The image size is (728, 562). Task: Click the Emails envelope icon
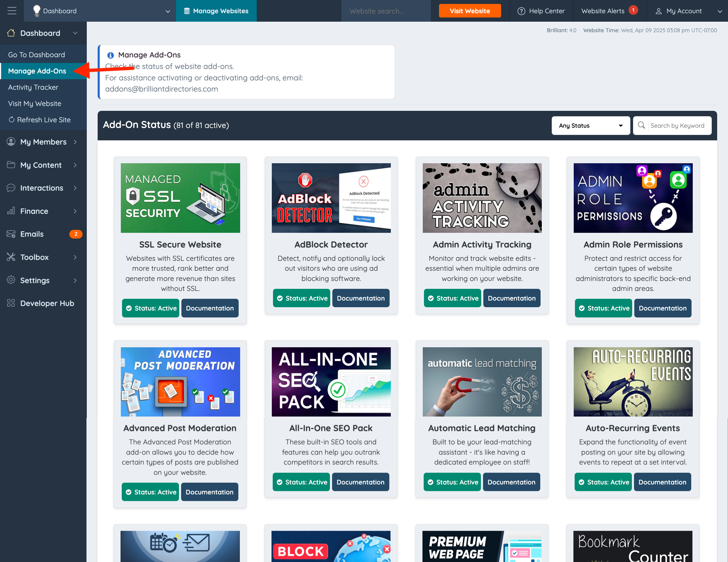11,234
